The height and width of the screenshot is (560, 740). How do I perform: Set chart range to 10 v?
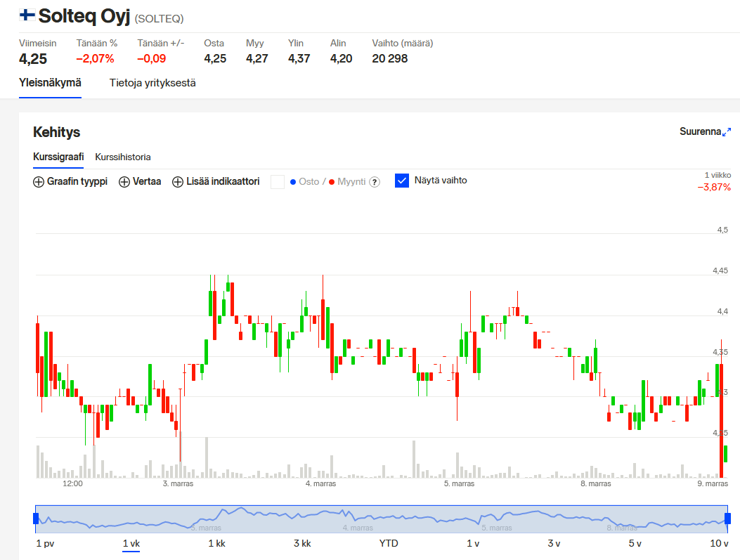click(719, 543)
